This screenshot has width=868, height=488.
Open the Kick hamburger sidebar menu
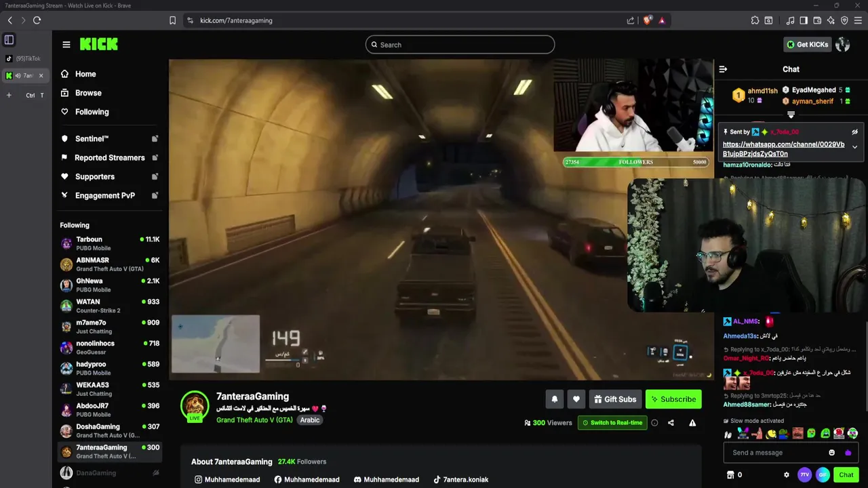click(66, 45)
